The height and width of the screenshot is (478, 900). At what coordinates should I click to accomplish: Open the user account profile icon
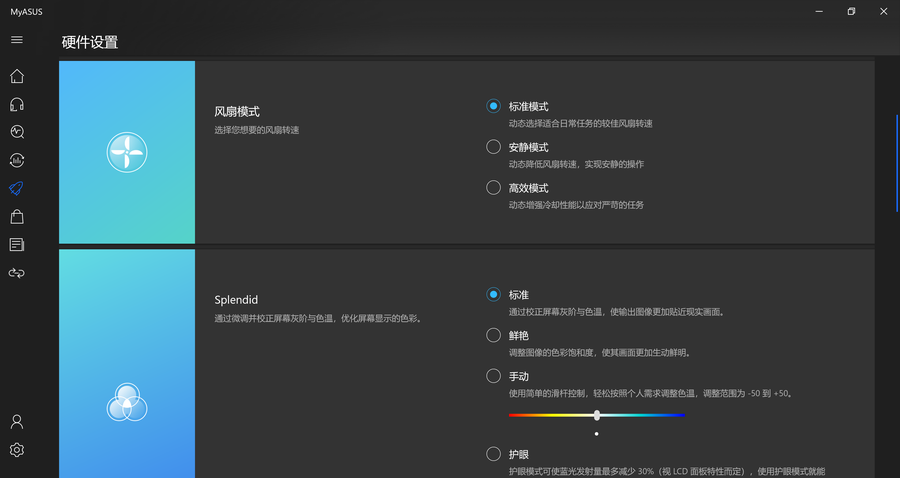click(16, 422)
